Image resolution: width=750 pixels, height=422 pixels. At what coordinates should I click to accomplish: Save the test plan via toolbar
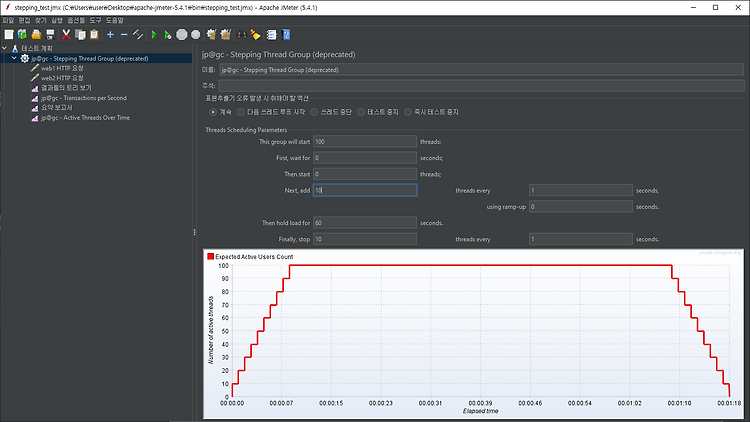(50, 34)
